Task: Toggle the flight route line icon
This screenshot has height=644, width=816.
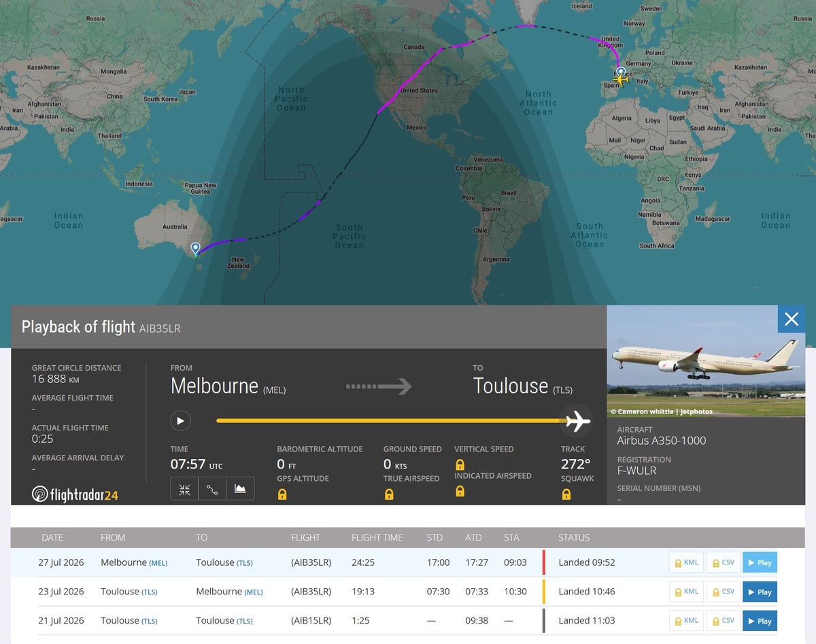Action: [x=212, y=489]
